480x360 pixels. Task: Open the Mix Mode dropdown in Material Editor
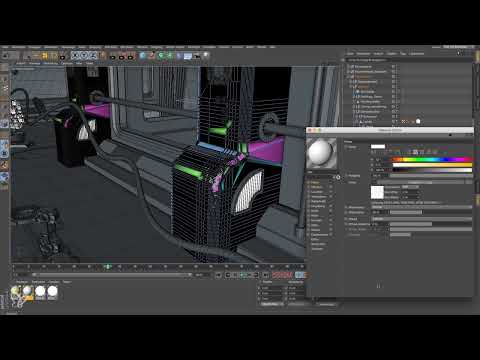click(x=421, y=207)
